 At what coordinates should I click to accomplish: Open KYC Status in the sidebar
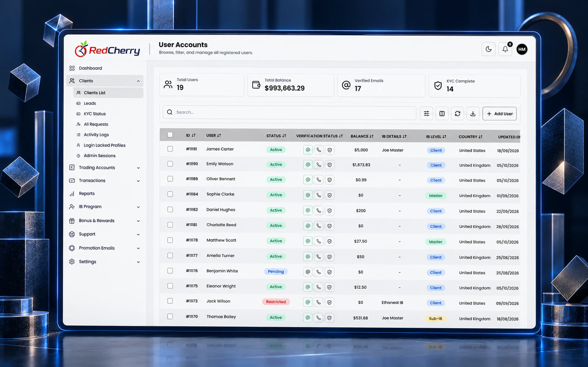pyautogui.click(x=95, y=114)
